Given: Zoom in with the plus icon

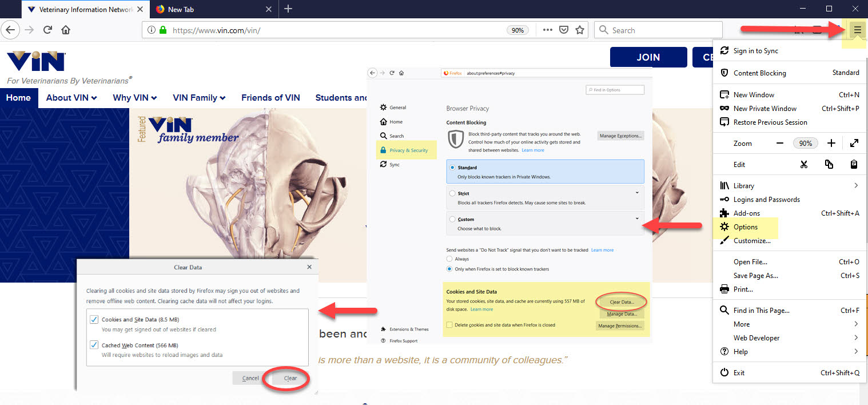Looking at the screenshot, I should (831, 143).
